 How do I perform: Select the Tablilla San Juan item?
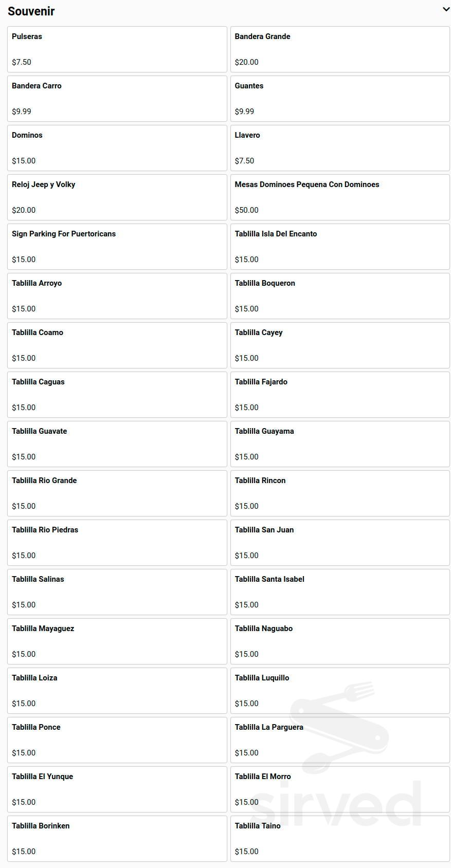[x=340, y=543]
